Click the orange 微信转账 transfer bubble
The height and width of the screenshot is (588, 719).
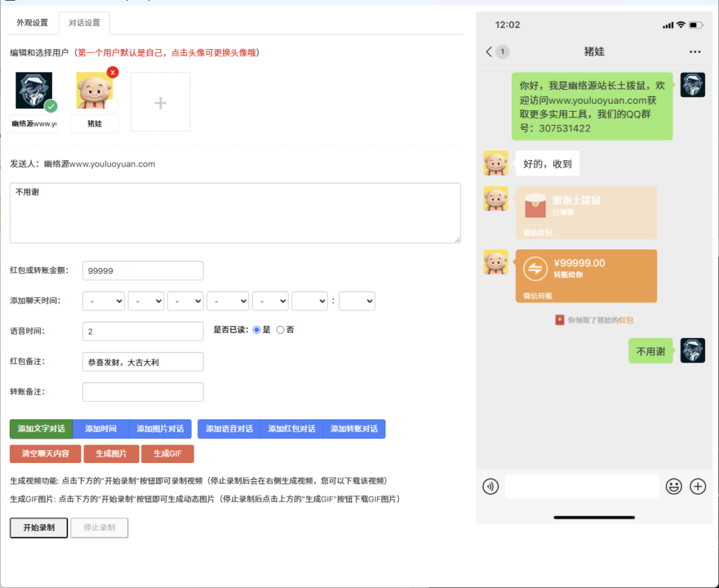pos(586,275)
